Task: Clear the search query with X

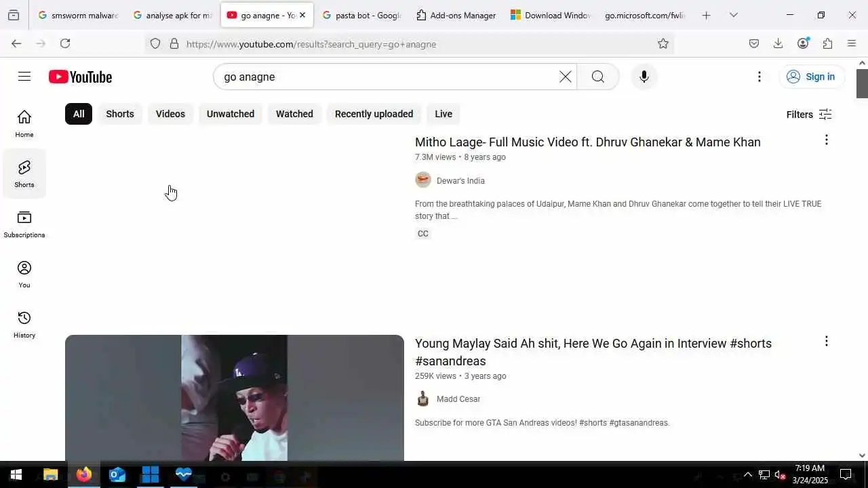Action: pos(565,77)
